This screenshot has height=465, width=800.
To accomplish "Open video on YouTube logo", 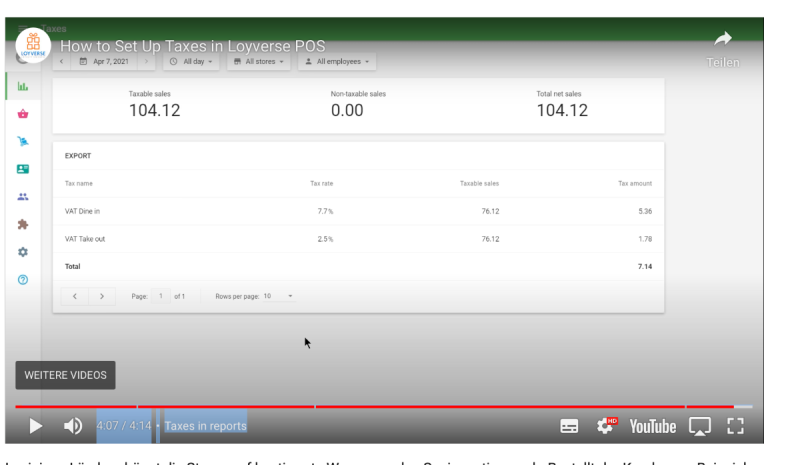I will point(652,426).
